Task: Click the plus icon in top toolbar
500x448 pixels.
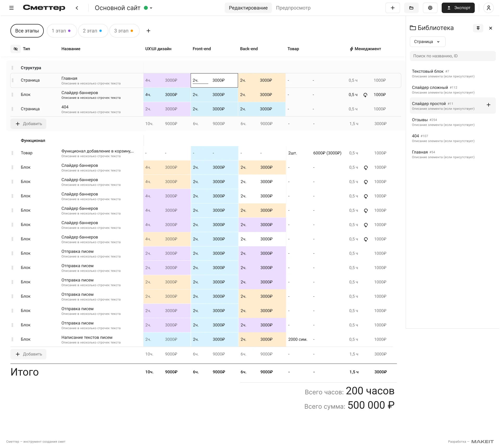Action: [x=393, y=8]
